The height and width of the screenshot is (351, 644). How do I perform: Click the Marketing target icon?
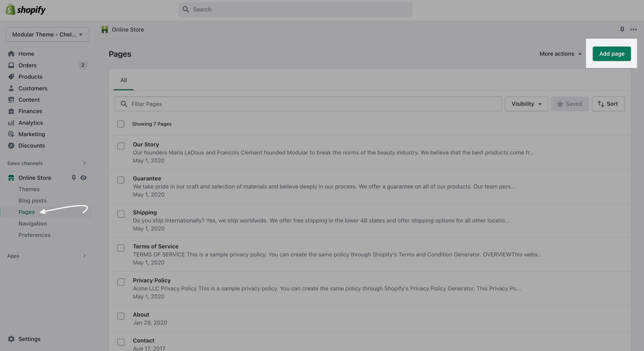coord(11,134)
